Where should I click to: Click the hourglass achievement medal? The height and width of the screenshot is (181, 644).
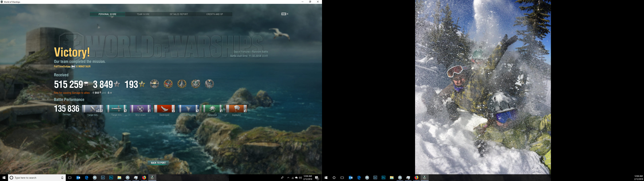(209, 84)
